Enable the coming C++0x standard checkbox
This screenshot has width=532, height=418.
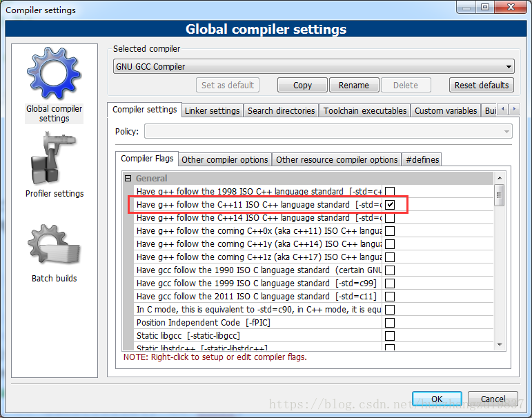point(390,230)
